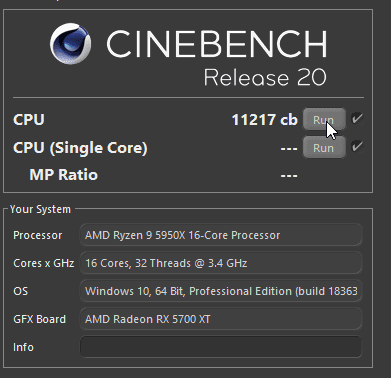Click the bold CPU label
The height and width of the screenshot is (378, 391).
[29, 120]
